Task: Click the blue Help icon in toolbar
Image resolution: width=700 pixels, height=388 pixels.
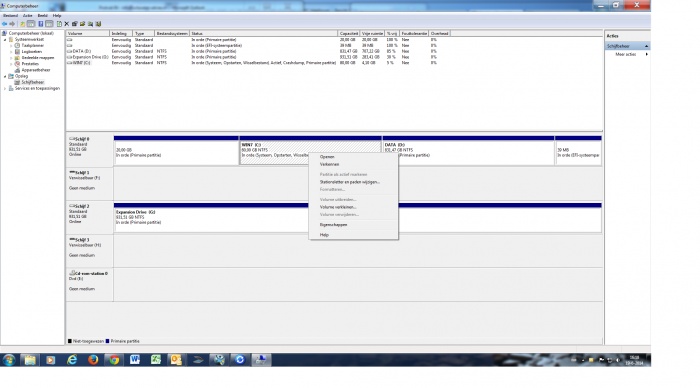Action: [41, 24]
